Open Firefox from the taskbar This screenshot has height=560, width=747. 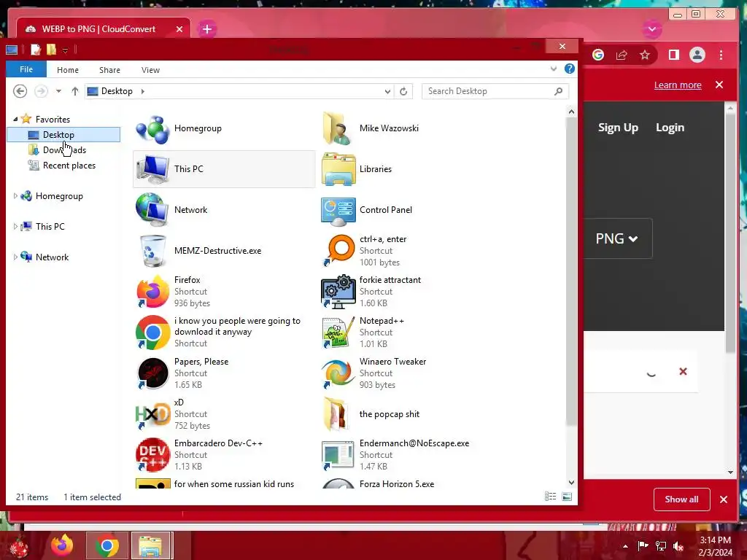point(63,545)
